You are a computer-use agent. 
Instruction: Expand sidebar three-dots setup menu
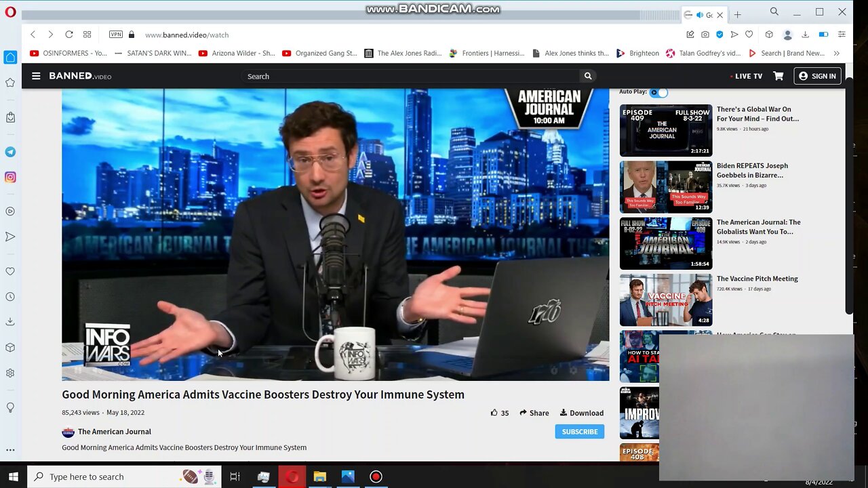[10, 450]
